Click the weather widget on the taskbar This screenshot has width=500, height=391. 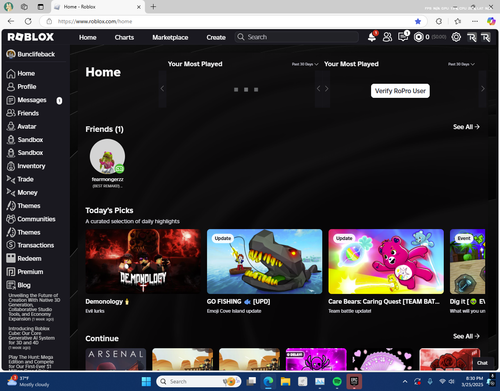(28, 381)
